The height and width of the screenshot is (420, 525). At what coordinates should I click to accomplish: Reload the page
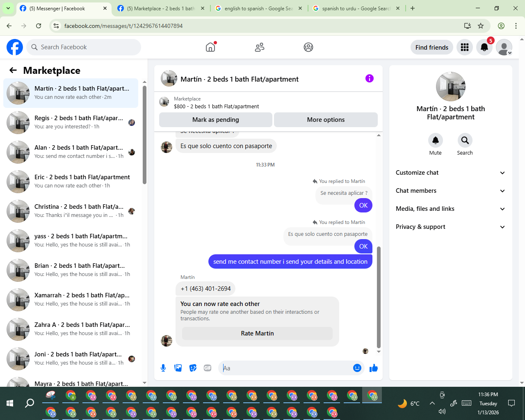[x=39, y=26]
